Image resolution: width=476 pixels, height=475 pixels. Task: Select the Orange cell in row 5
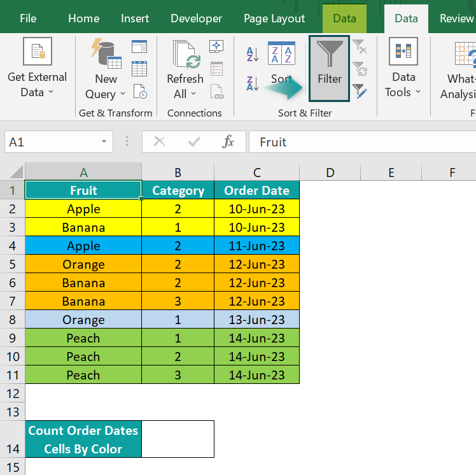click(x=83, y=264)
